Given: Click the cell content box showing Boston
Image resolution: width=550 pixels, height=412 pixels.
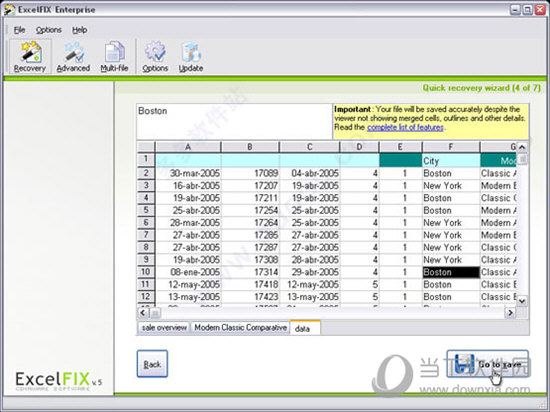Looking at the screenshot, I should click(234, 121).
